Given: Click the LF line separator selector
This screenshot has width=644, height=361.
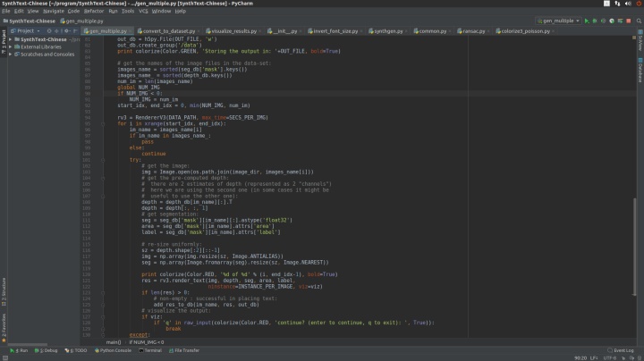Looking at the screenshot, I should point(594,357).
